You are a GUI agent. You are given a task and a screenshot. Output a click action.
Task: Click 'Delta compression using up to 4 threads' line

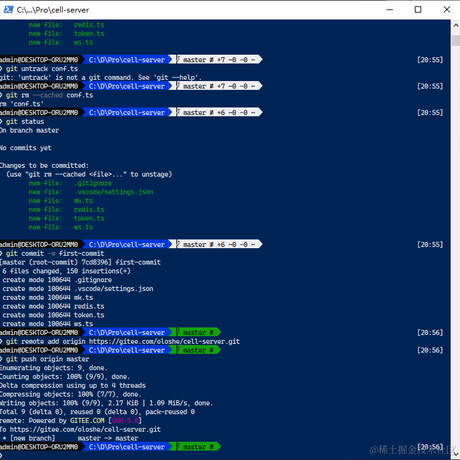click(73, 385)
